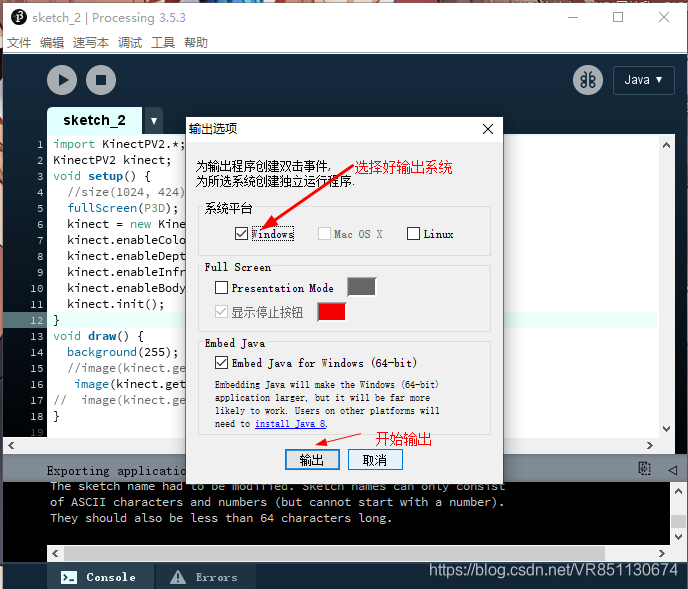Pick the red stop button color
The height and width of the screenshot is (589, 688).
[x=332, y=312]
